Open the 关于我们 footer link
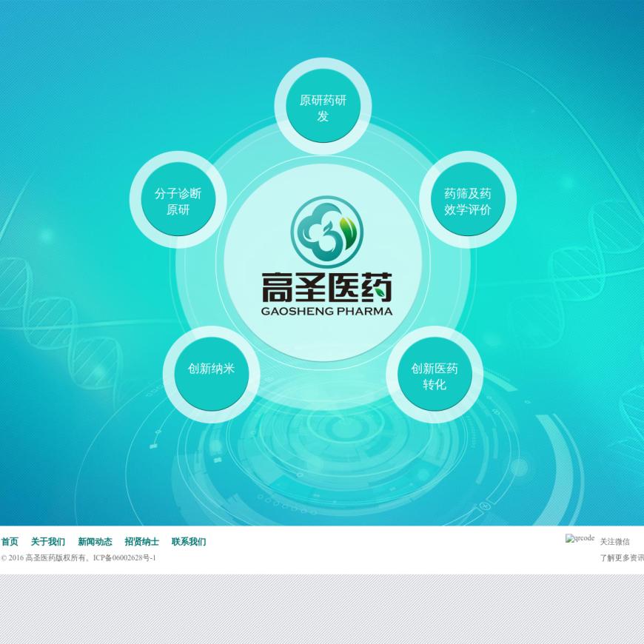 point(48,542)
